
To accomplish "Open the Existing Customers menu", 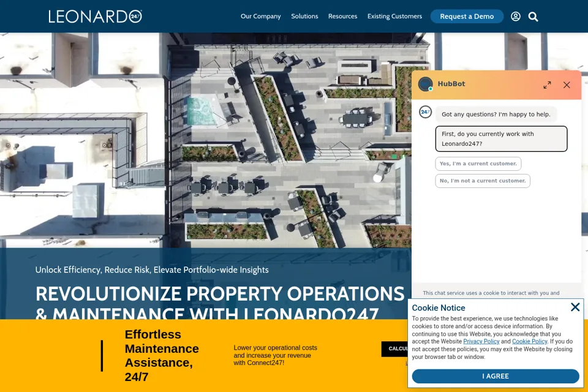I will coord(394,17).
